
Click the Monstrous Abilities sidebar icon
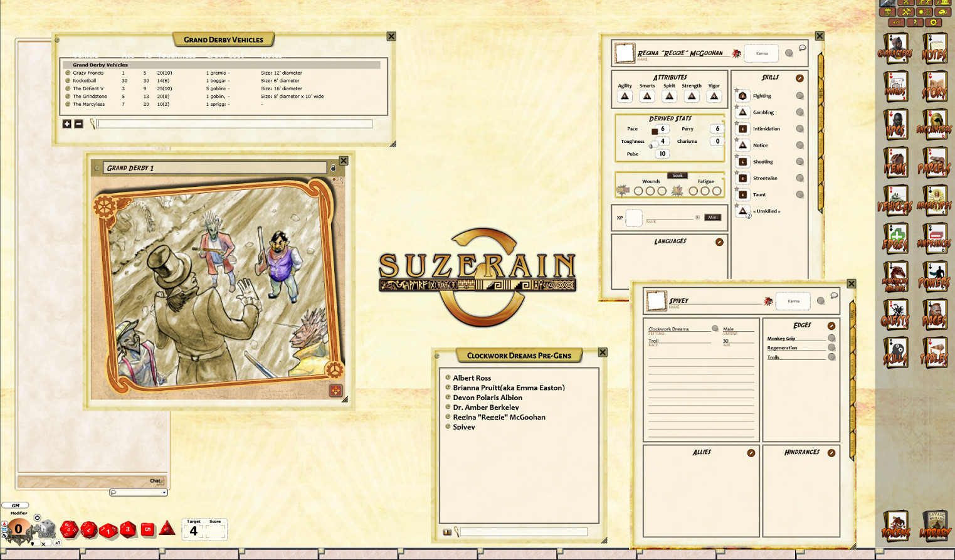click(x=895, y=277)
